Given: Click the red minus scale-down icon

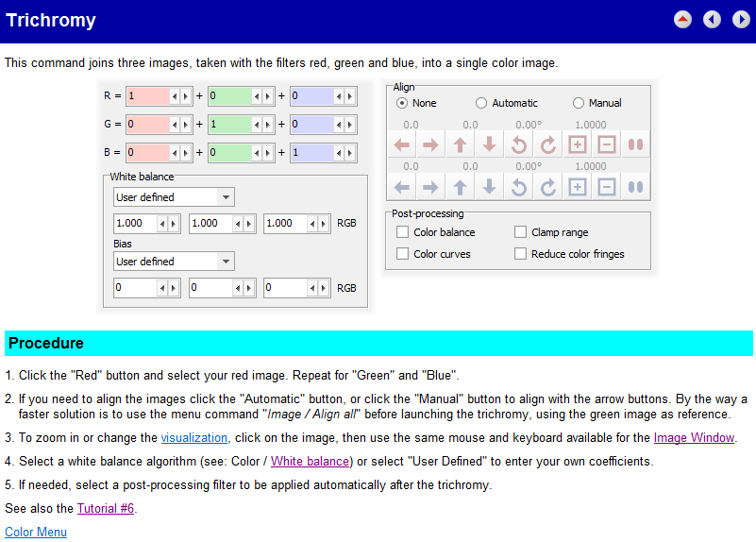Looking at the screenshot, I should coord(607,144).
